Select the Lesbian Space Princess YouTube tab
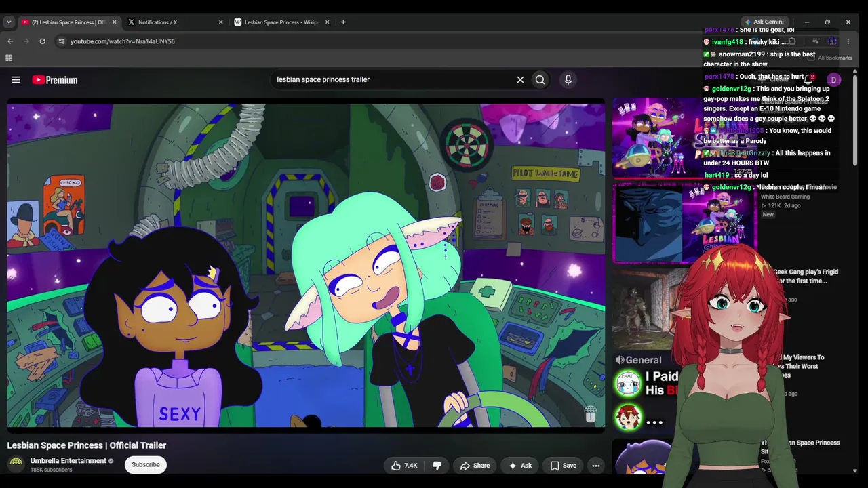This screenshot has width=868, height=488. (x=68, y=22)
